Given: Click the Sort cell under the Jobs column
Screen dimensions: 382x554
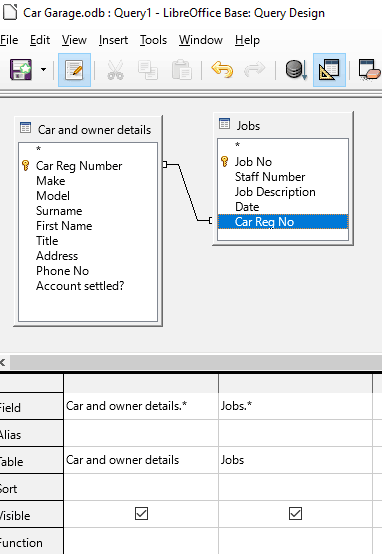Looking at the screenshot, I should 295,487.
